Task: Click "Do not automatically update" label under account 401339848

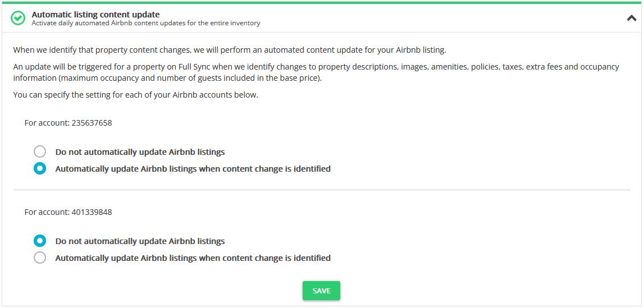Action: tap(140, 242)
